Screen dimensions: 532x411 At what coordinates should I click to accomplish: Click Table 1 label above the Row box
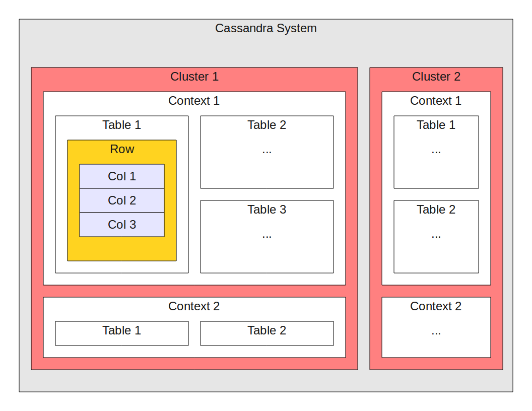pos(121,125)
